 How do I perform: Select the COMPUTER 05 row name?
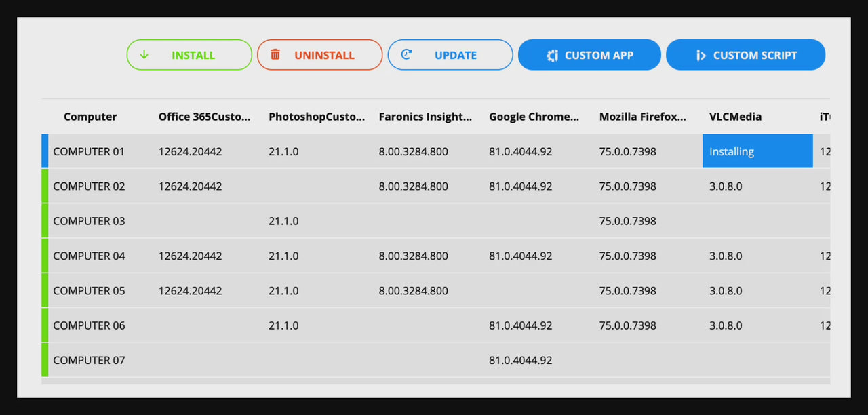pyautogui.click(x=89, y=291)
